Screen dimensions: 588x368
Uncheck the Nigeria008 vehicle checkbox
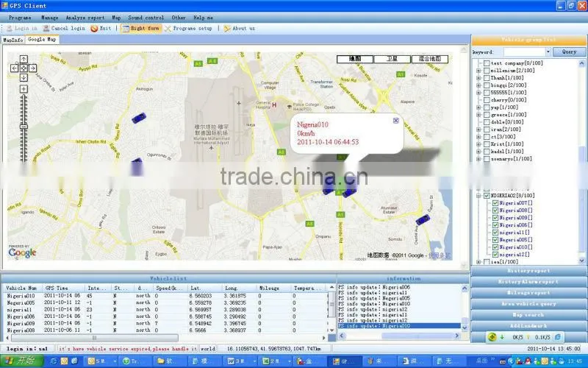click(x=495, y=210)
